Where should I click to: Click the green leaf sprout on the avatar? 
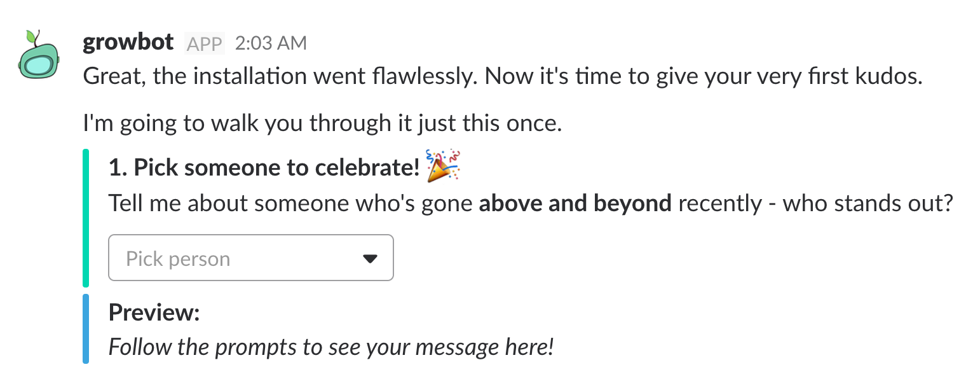pyautogui.click(x=31, y=38)
